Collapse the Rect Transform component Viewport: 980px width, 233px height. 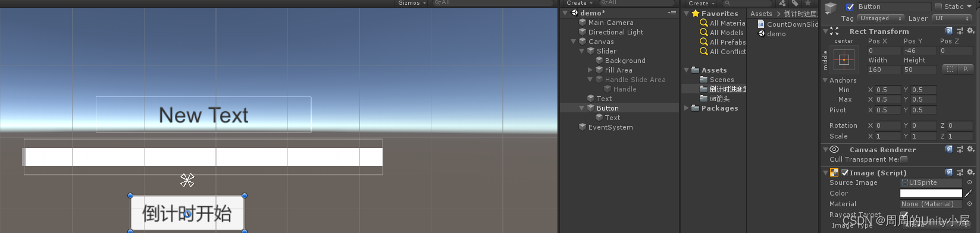pyautogui.click(x=825, y=31)
